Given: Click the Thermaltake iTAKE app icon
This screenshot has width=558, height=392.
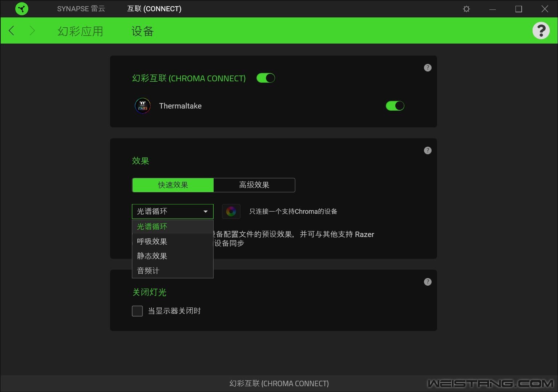Looking at the screenshot, I should click(x=143, y=106).
